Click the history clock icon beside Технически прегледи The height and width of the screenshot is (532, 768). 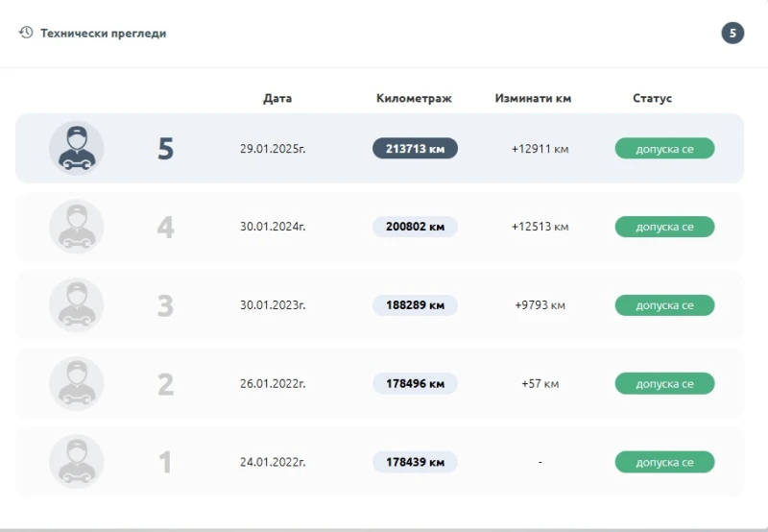coord(26,33)
